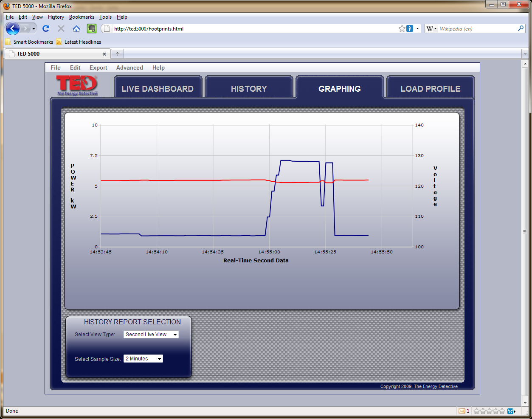
Task: Switch to History tab
Action: (249, 87)
